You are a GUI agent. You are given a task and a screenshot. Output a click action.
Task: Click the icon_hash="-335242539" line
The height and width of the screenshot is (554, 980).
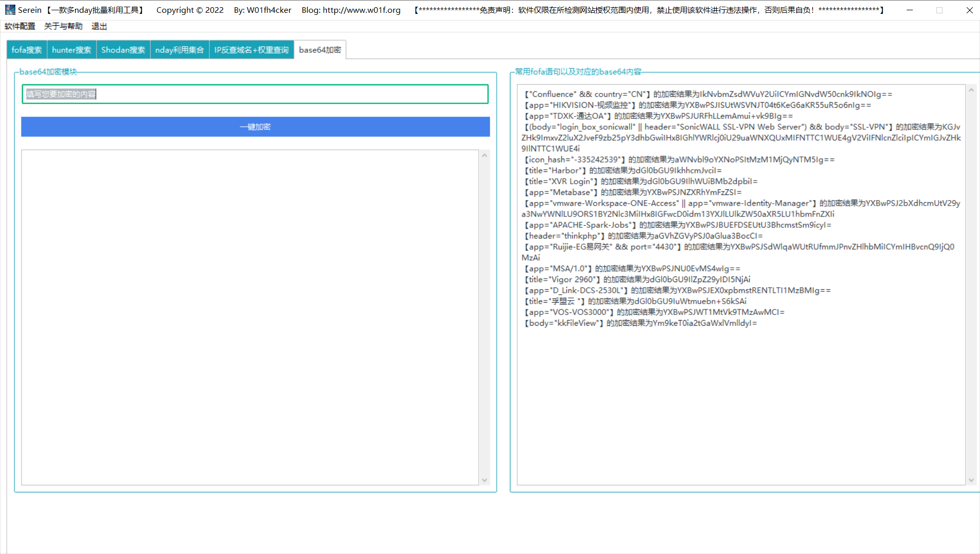[678, 160]
